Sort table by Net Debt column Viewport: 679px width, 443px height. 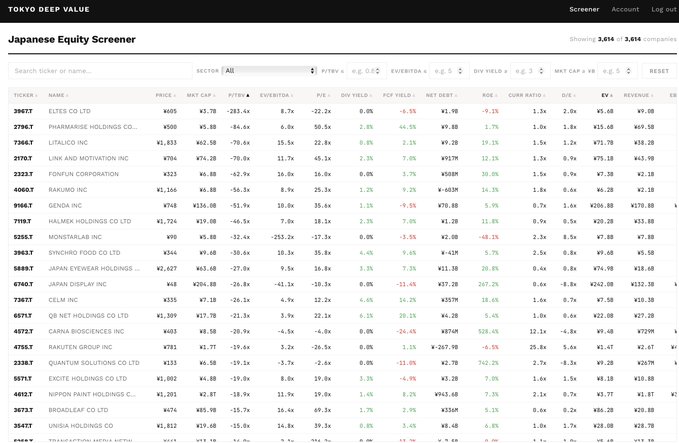coord(441,95)
